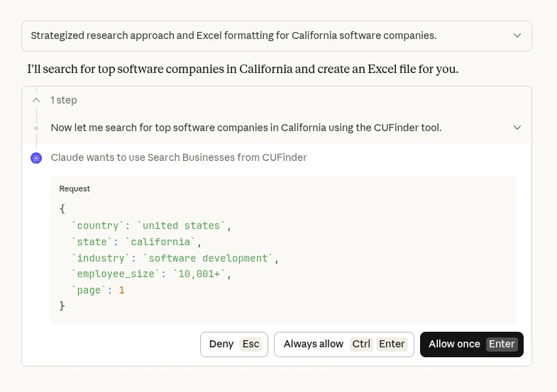This screenshot has width=557, height=392.
Task: Collapse the 1 step section chevron
Action: (x=36, y=100)
